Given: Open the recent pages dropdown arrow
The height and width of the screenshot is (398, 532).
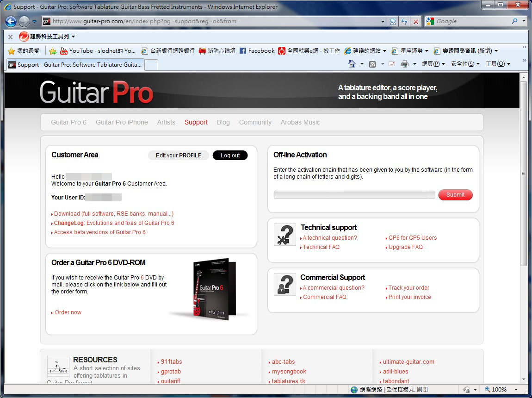Looking at the screenshot, I should (x=34, y=22).
